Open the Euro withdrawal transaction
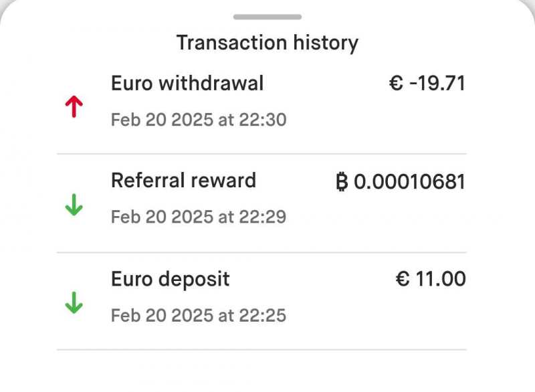 187,84
